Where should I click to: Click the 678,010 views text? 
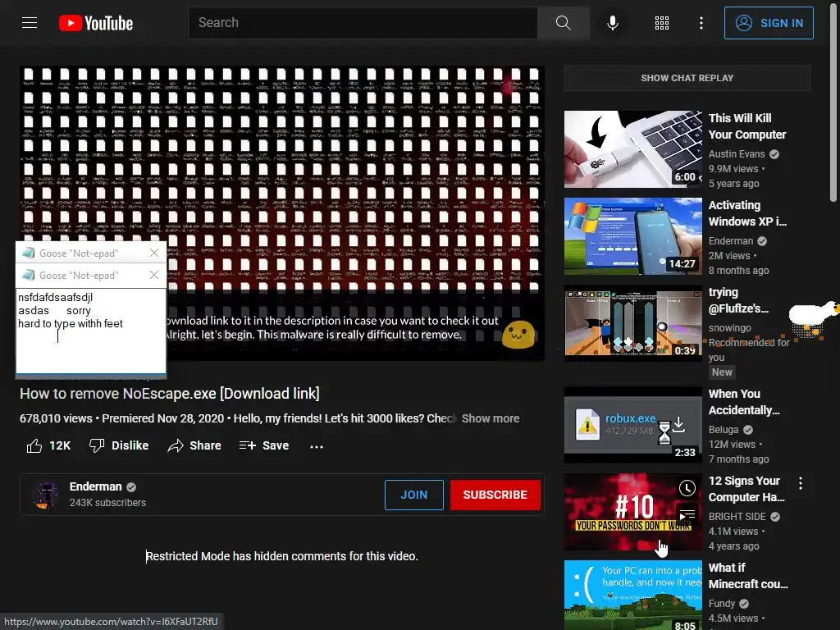tap(56, 418)
